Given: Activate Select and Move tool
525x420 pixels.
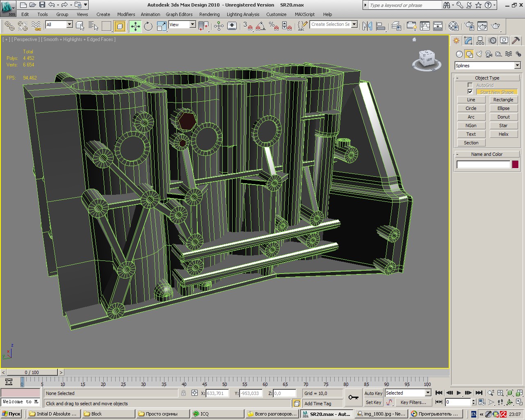Looking at the screenshot, I should click(135, 26).
